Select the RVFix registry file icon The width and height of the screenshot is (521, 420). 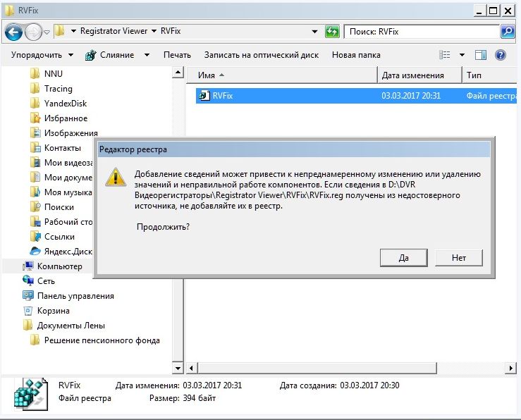[x=204, y=96]
